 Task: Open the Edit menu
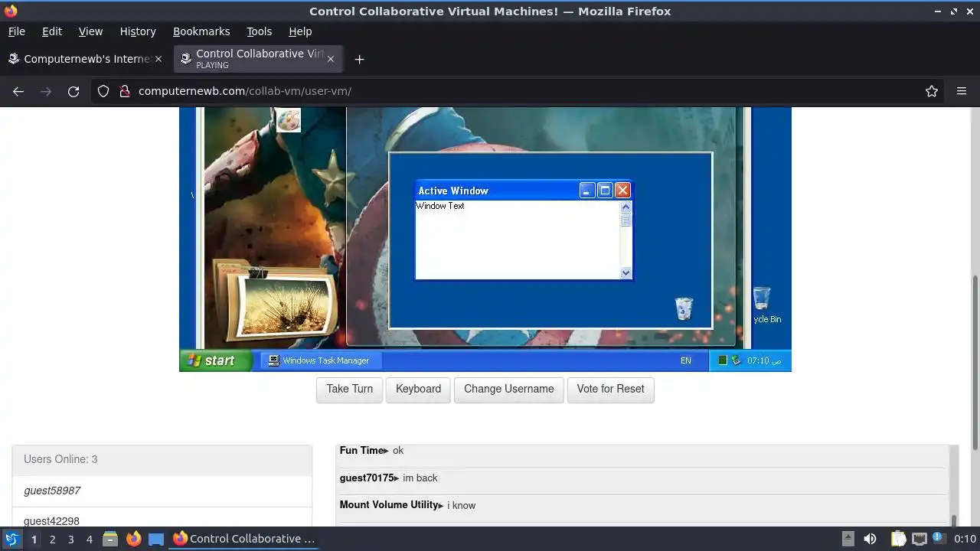tap(52, 31)
